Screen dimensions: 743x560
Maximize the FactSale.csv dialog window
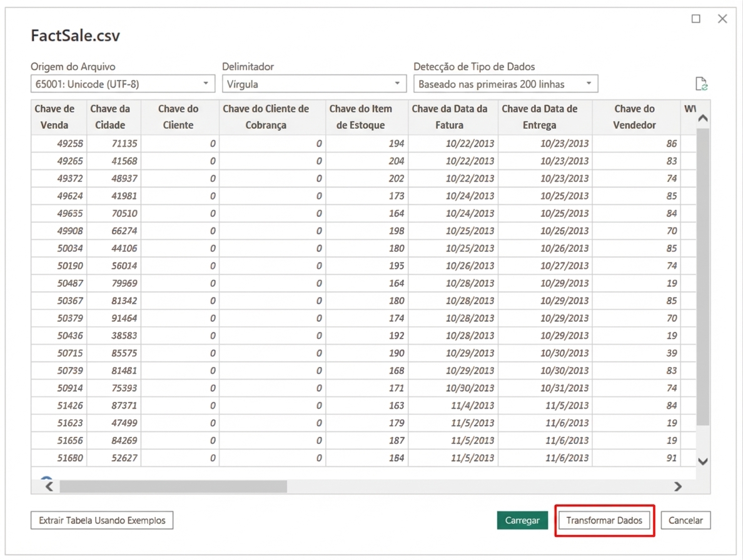tap(695, 19)
